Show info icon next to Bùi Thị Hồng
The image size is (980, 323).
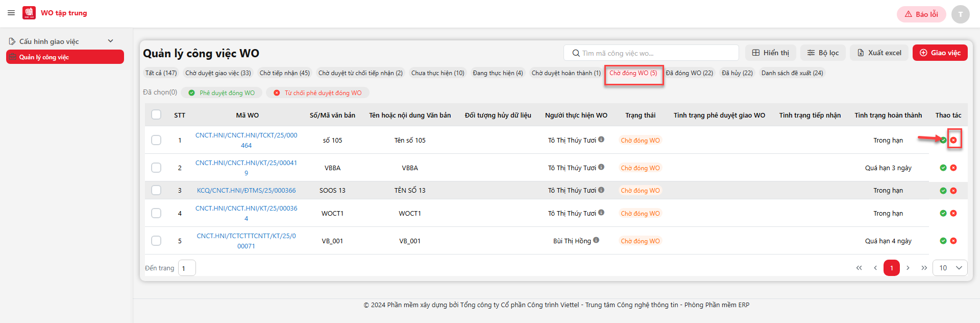pyautogui.click(x=596, y=240)
